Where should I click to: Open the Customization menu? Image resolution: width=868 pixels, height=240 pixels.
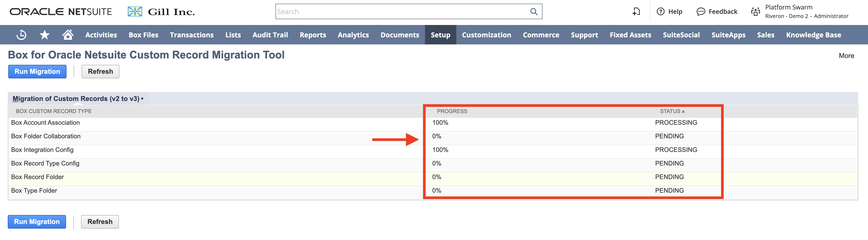[486, 35]
